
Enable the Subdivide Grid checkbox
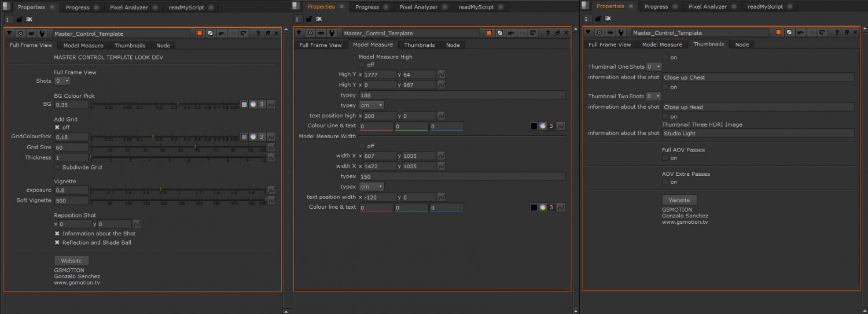57,167
